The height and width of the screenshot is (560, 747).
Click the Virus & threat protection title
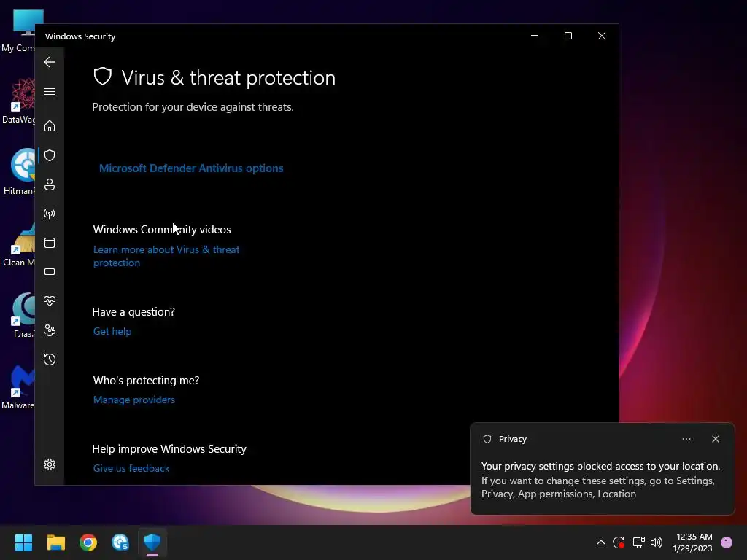pyautogui.click(x=228, y=77)
